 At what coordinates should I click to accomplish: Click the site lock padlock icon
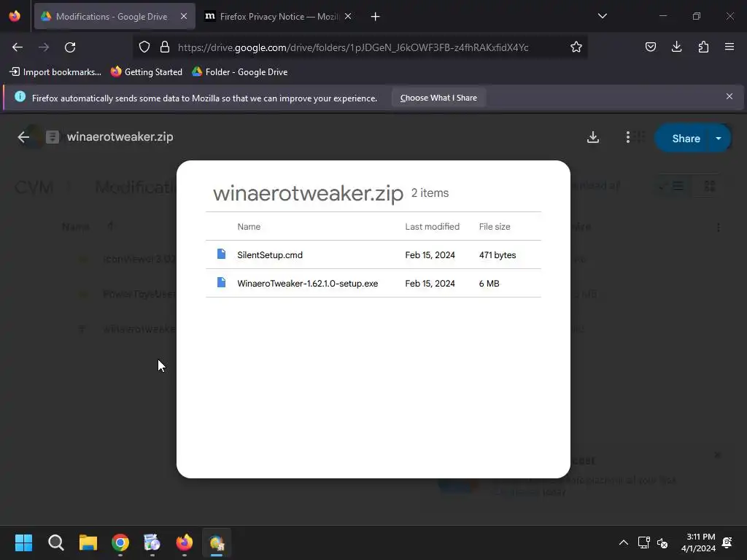pyautogui.click(x=165, y=47)
